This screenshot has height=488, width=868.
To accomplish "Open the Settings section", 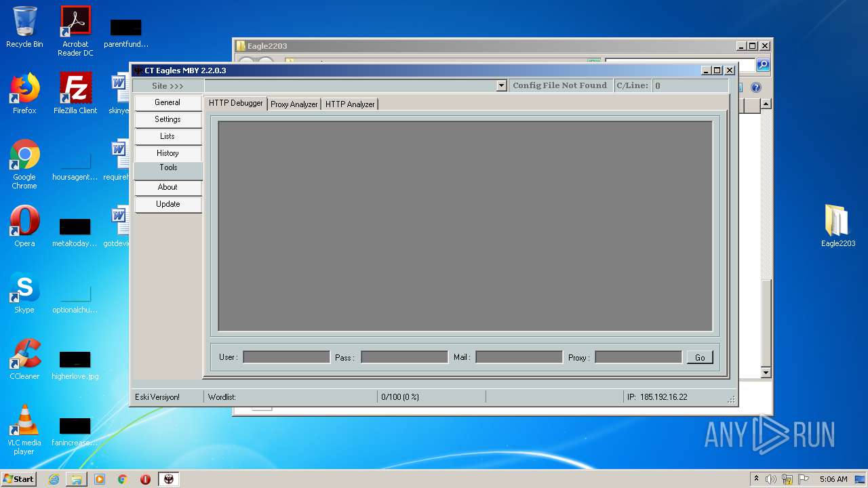I will point(167,119).
